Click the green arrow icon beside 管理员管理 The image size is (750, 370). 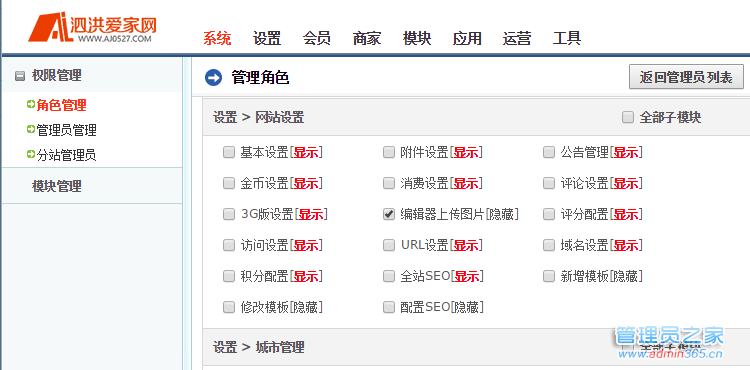tap(31, 130)
